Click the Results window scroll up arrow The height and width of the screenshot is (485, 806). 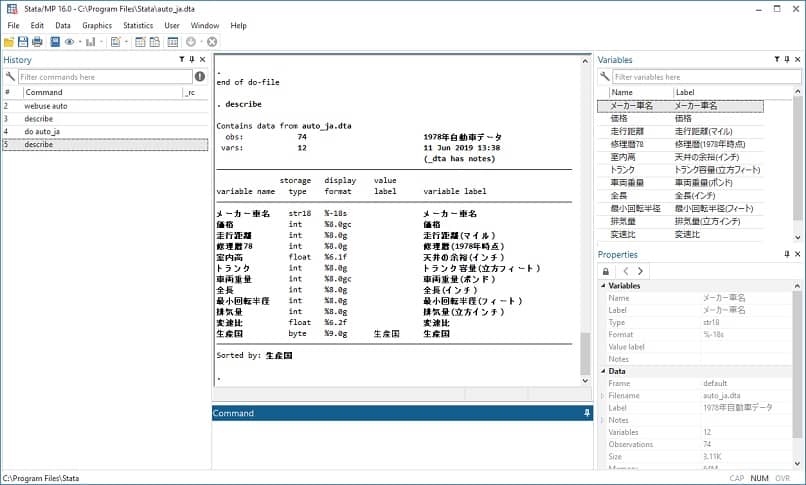click(x=585, y=61)
